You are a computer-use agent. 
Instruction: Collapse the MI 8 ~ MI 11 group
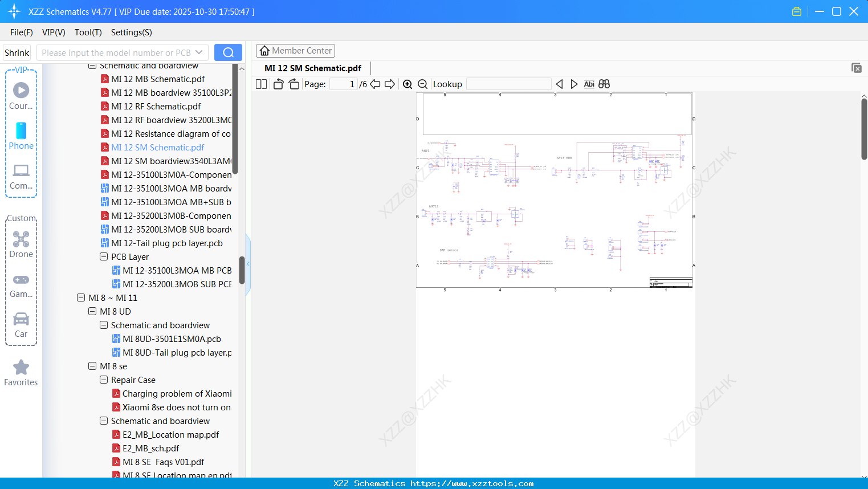pyautogui.click(x=81, y=298)
